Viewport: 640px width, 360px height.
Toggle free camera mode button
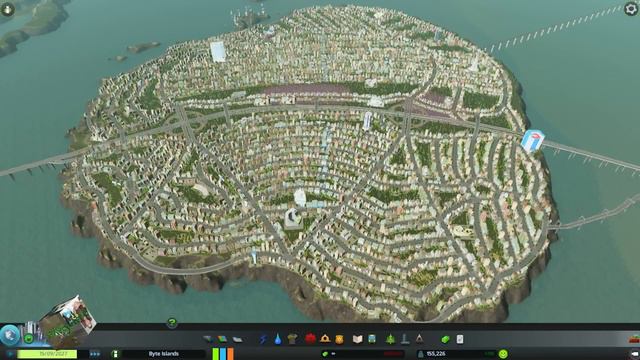(x=635, y=354)
